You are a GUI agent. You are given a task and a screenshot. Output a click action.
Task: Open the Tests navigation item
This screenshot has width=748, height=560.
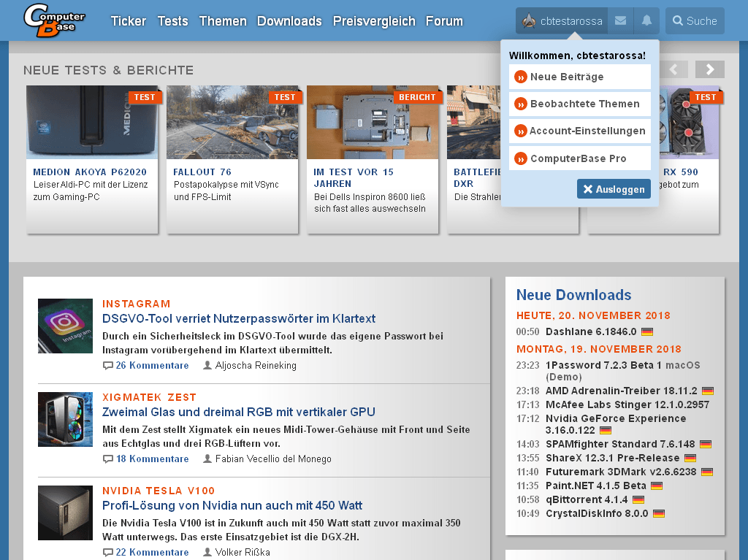point(172,21)
